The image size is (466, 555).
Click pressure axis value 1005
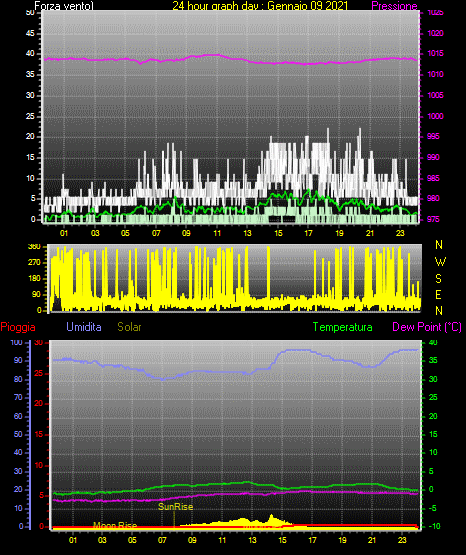(x=435, y=95)
